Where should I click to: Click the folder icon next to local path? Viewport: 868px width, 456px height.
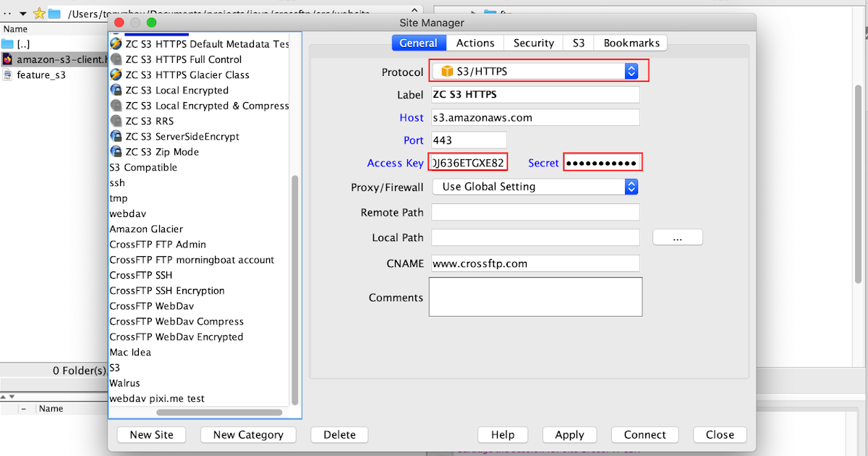pos(54,13)
